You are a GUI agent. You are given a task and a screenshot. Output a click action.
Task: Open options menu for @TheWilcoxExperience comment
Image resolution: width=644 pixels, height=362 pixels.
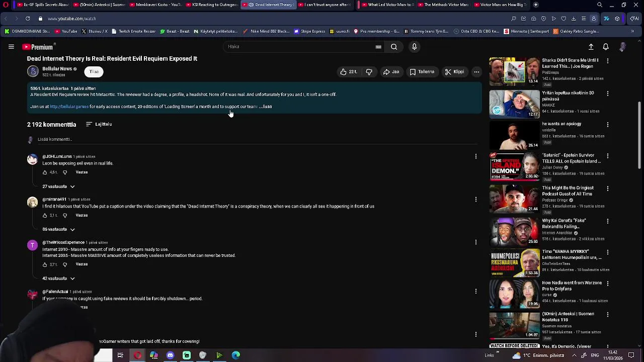(476, 242)
